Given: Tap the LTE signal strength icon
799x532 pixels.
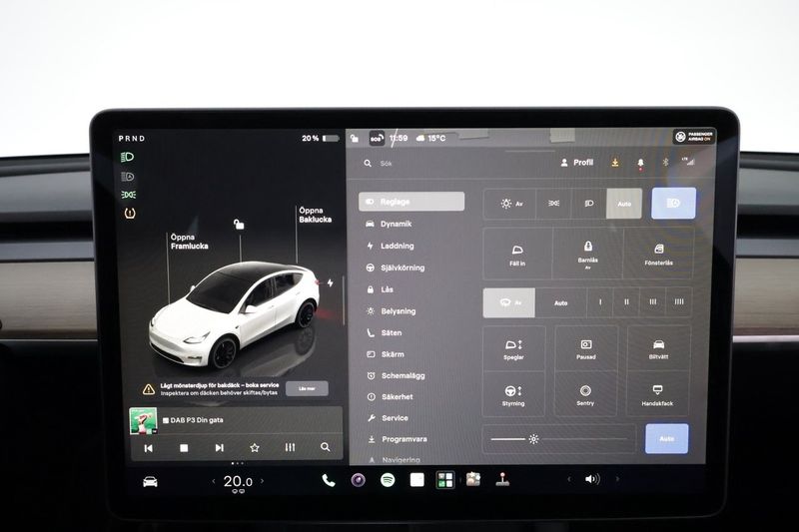Looking at the screenshot, I should 688,162.
